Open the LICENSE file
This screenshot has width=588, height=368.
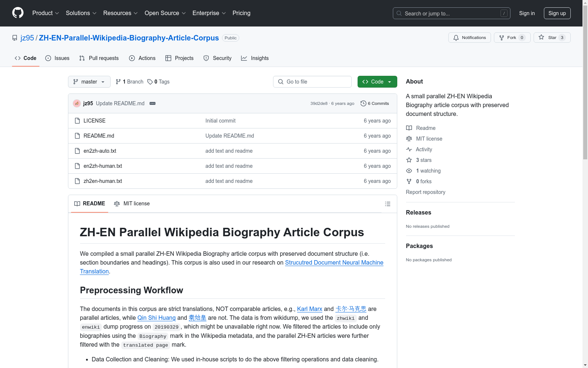tap(94, 121)
